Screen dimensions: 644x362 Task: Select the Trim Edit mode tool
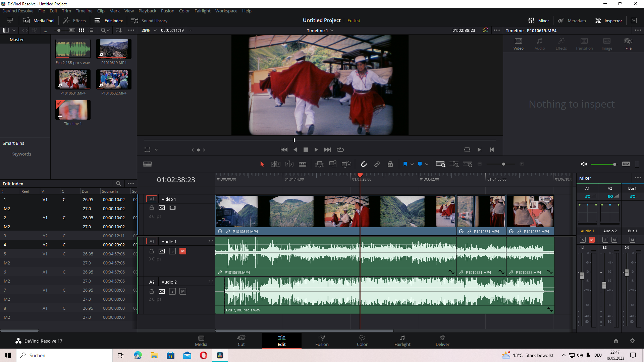pos(275,164)
